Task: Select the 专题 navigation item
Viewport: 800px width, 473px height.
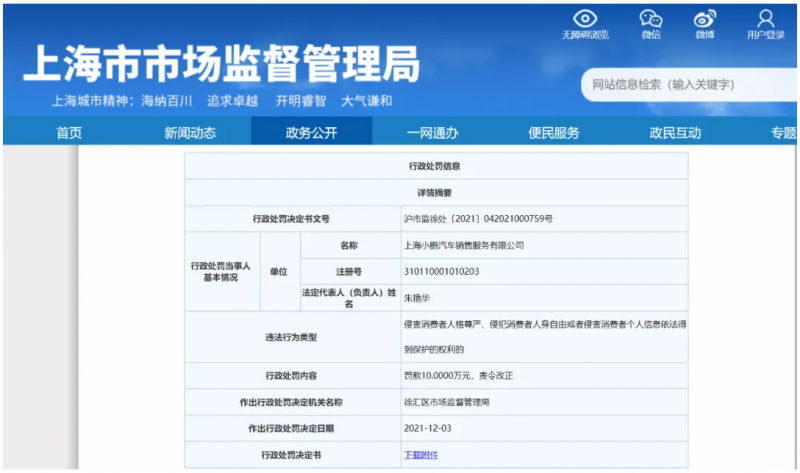Action: 783,133
